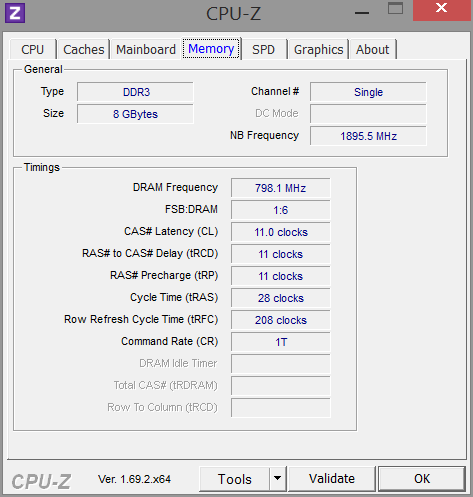Click the RAS# to CAS# Delay (tRCD) label

(150, 254)
